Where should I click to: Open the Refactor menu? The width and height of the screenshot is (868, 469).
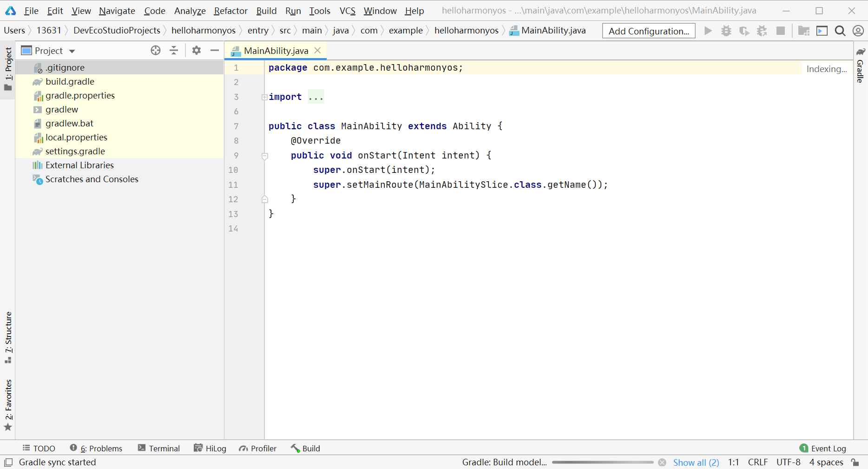[230, 11]
